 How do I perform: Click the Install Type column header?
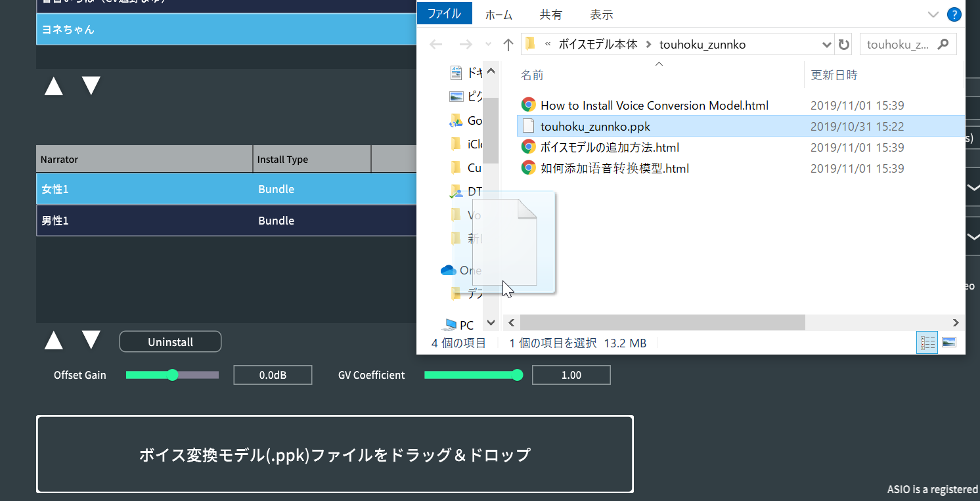click(x=312, y=160)
